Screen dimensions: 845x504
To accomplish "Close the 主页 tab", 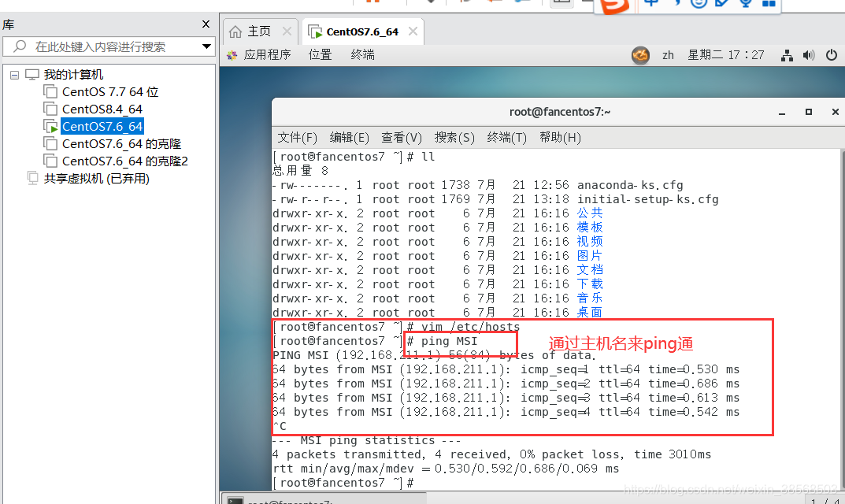I will click(287, 31).
